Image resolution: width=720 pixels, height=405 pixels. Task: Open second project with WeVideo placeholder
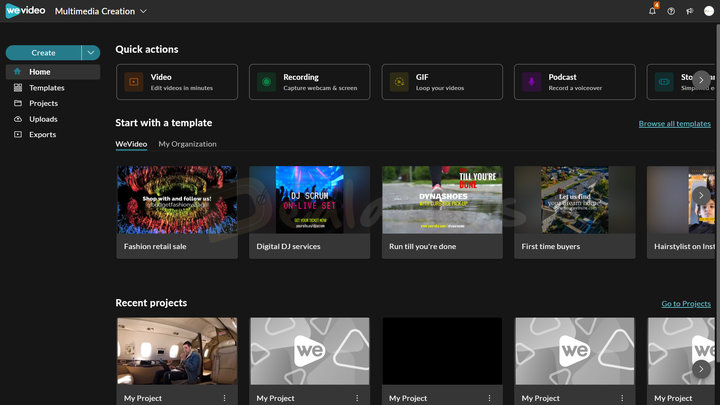[309, 351]
